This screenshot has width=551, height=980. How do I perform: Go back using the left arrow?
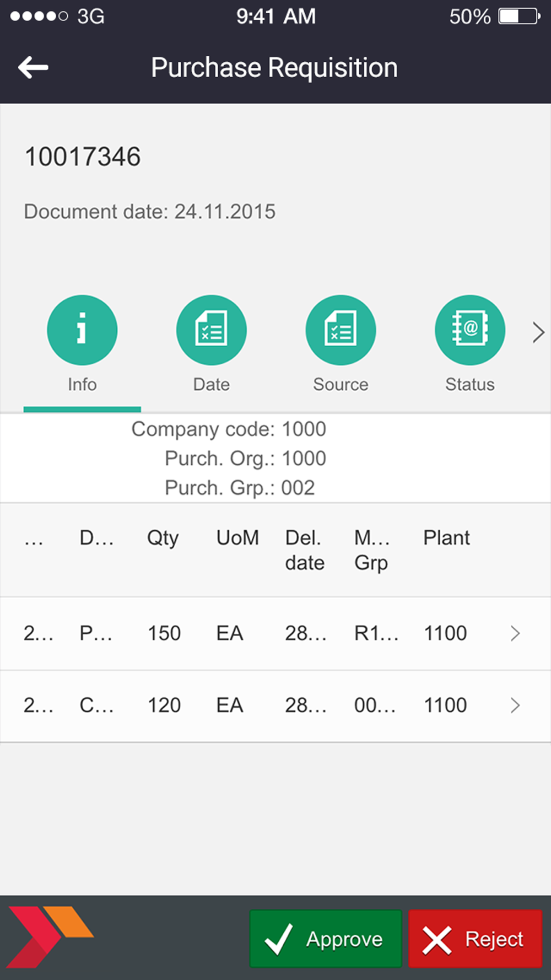pyautogui.click(x=33, y=68)
